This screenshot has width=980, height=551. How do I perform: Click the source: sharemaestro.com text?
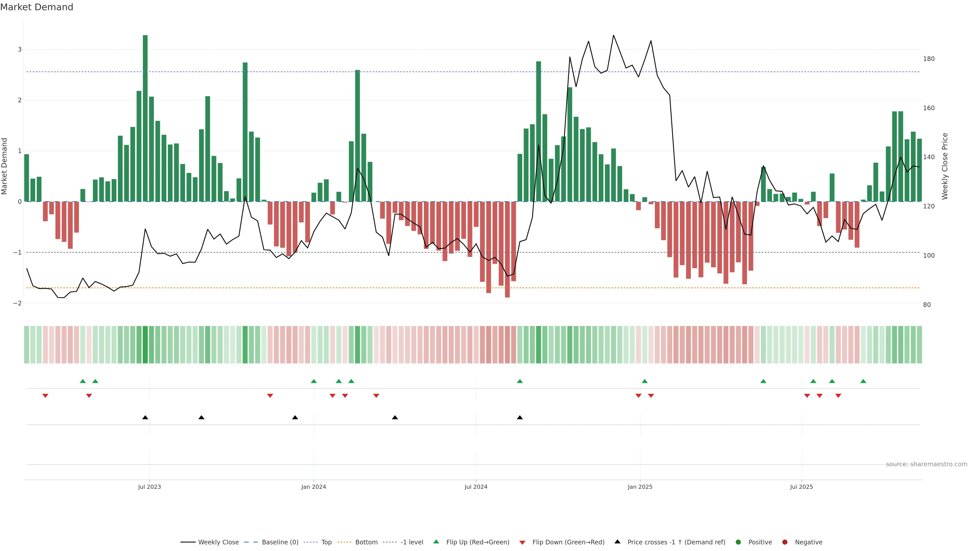tap(926, 464)
